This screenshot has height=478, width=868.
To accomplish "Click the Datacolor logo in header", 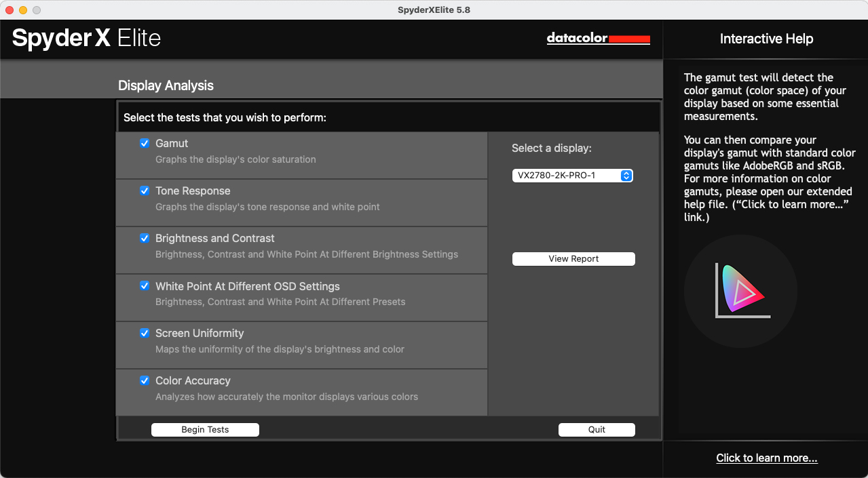I will tap(598, 39).
